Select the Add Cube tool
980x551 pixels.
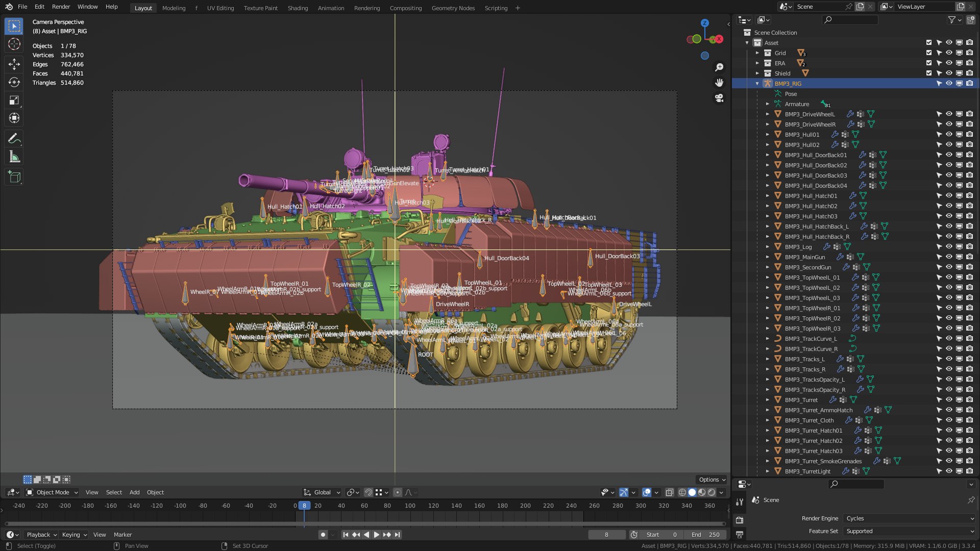14,177
